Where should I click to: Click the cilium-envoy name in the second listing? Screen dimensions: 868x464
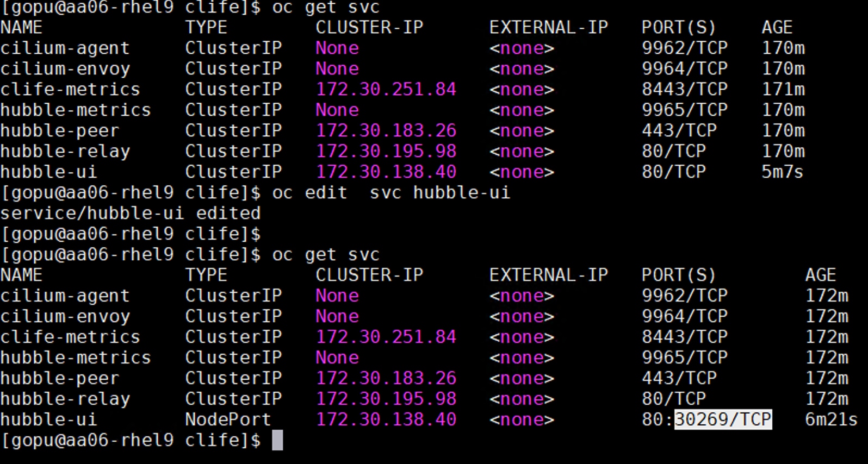pyautogui.click(x=65, y=316)
